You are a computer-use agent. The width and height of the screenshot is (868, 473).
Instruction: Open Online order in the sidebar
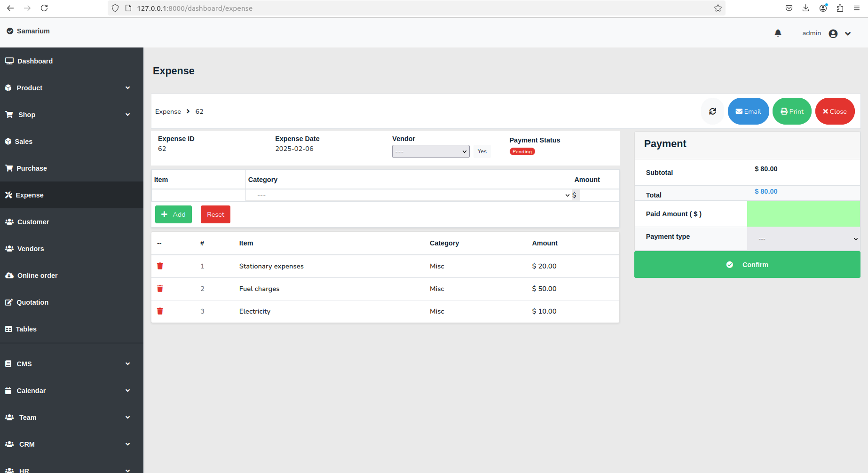(71, 276)
